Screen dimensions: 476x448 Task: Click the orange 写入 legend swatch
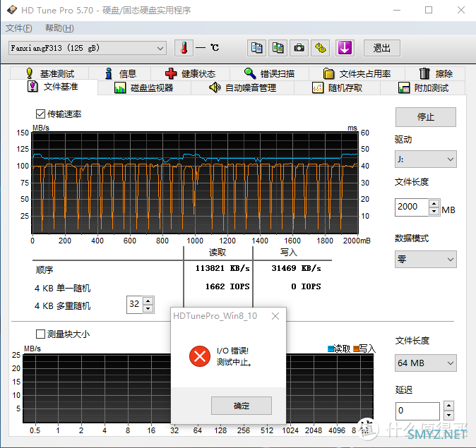click(356, 349)
